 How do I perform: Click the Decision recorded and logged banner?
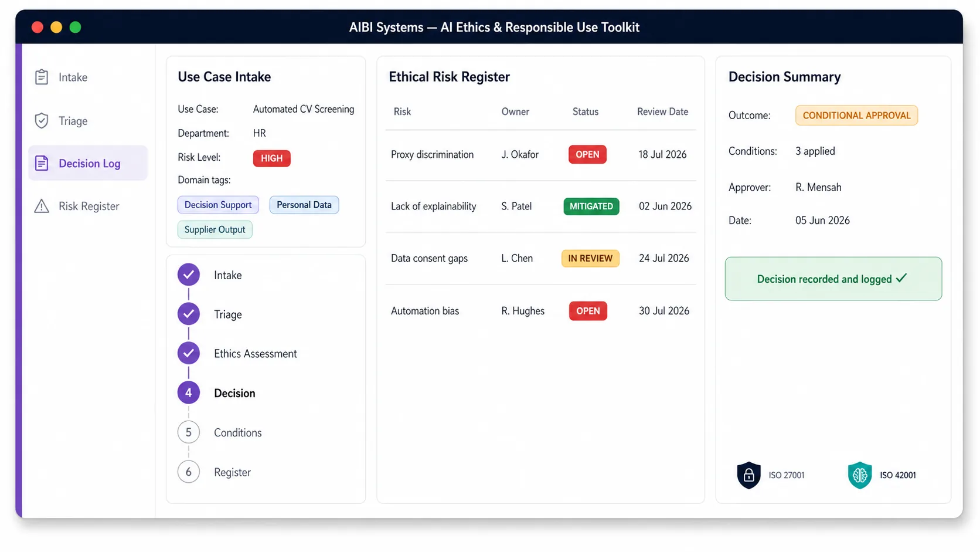click(833, 279)
